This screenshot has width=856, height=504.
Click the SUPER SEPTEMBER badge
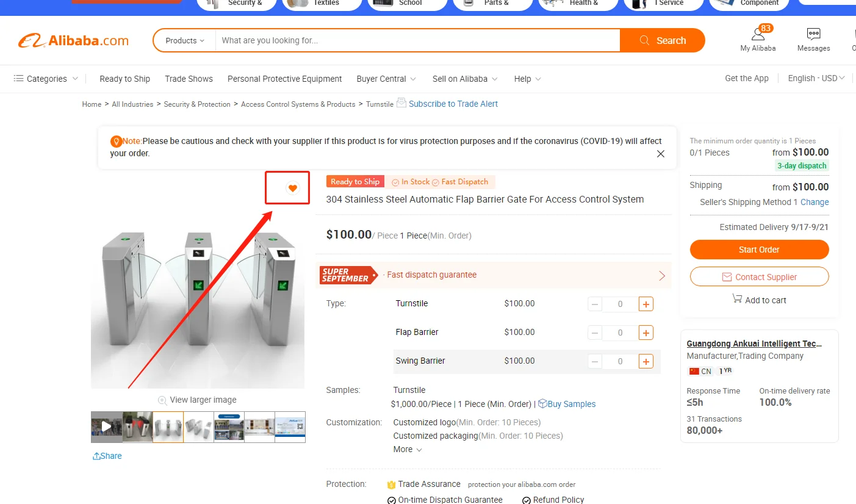click(x=348, y=275)
